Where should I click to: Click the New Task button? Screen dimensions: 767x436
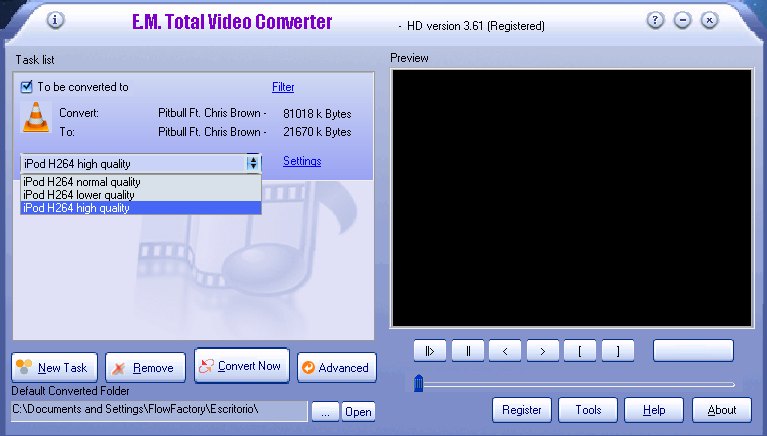tap(54, 367)
